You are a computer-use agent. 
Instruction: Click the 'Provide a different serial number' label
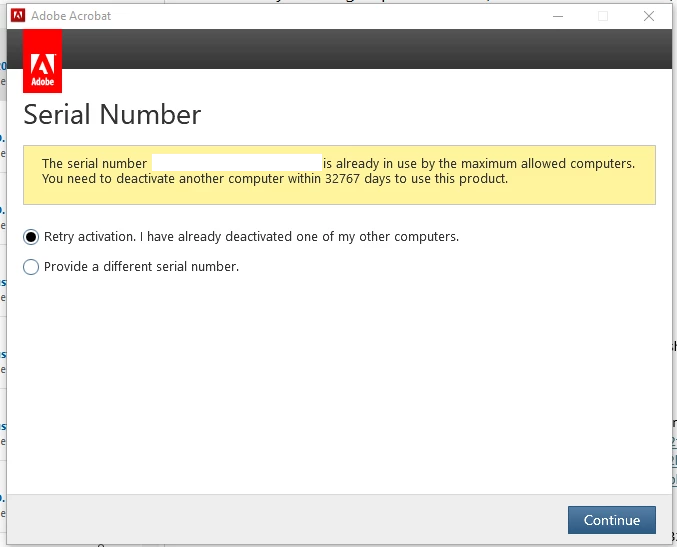click(x=141, y=266)
